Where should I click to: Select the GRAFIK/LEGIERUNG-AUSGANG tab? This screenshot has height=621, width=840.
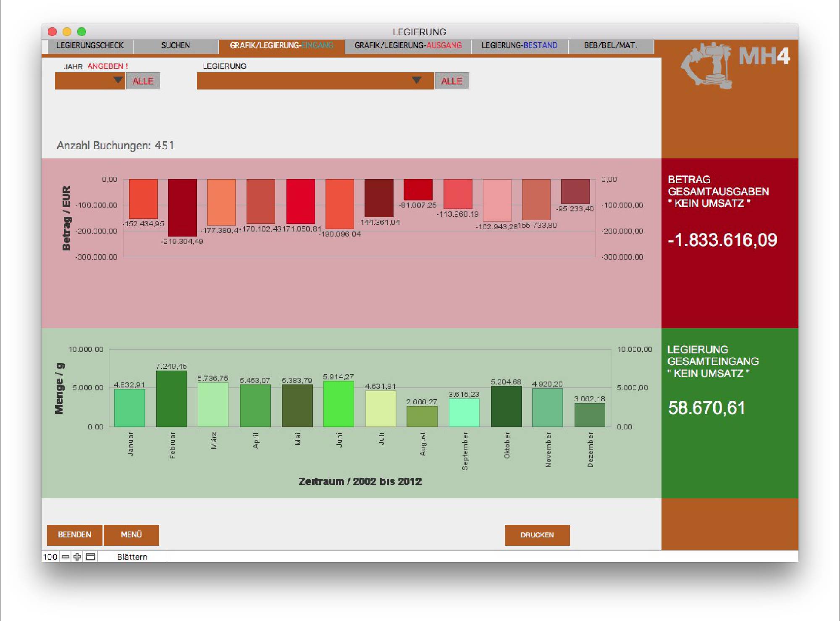[407, 45]
